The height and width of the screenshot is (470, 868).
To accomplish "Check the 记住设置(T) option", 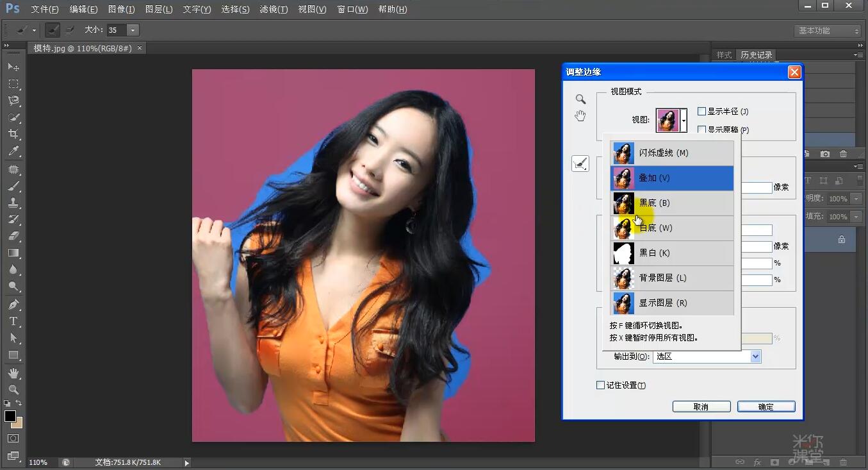I will tap(600, 385).
